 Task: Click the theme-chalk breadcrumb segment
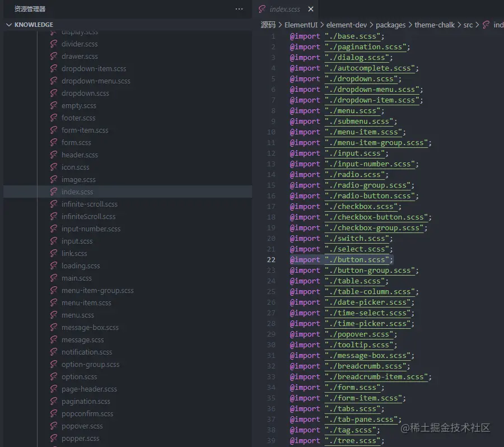[435, 25]
